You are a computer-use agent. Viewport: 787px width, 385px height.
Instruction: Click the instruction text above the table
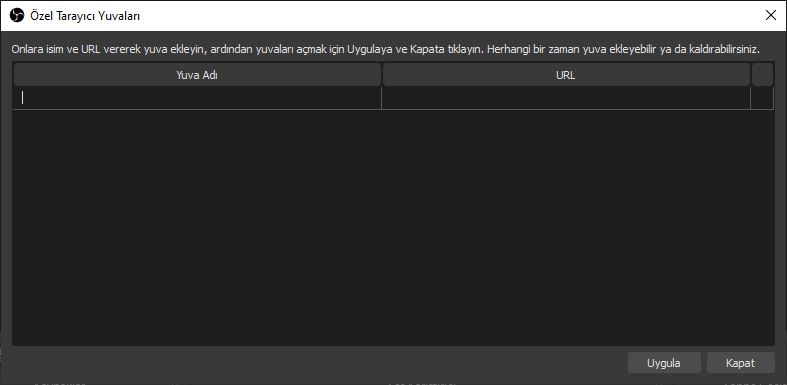386,50
